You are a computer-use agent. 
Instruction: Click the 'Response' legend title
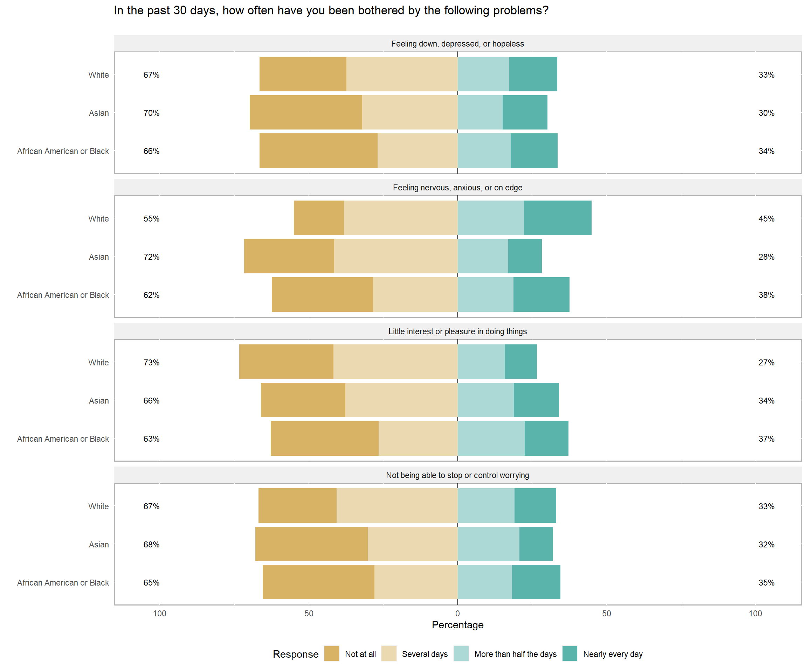click(296, 654)
